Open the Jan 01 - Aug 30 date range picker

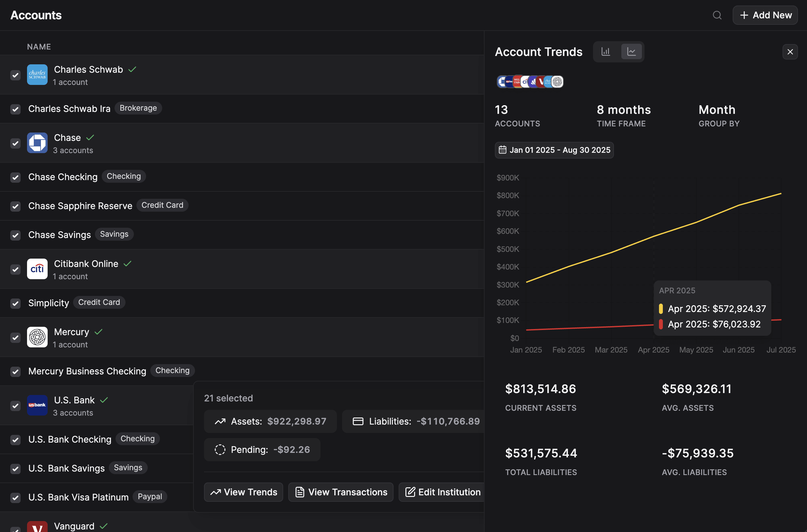[554, 150]
